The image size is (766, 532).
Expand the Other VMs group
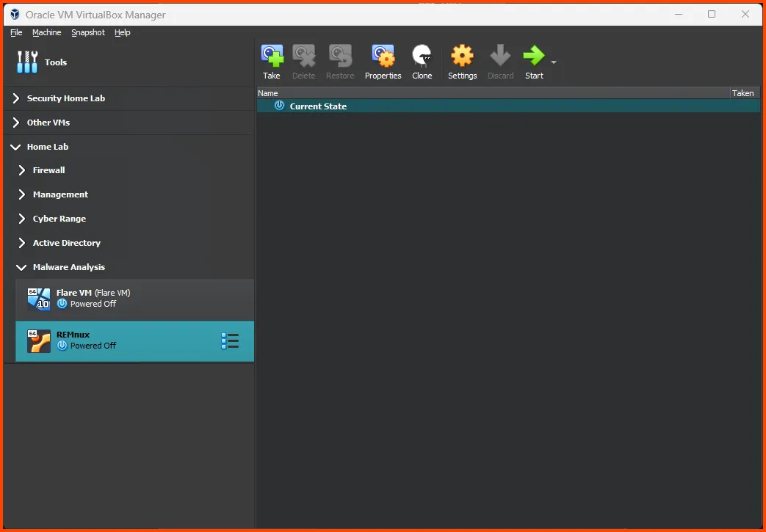coord(16,122)
